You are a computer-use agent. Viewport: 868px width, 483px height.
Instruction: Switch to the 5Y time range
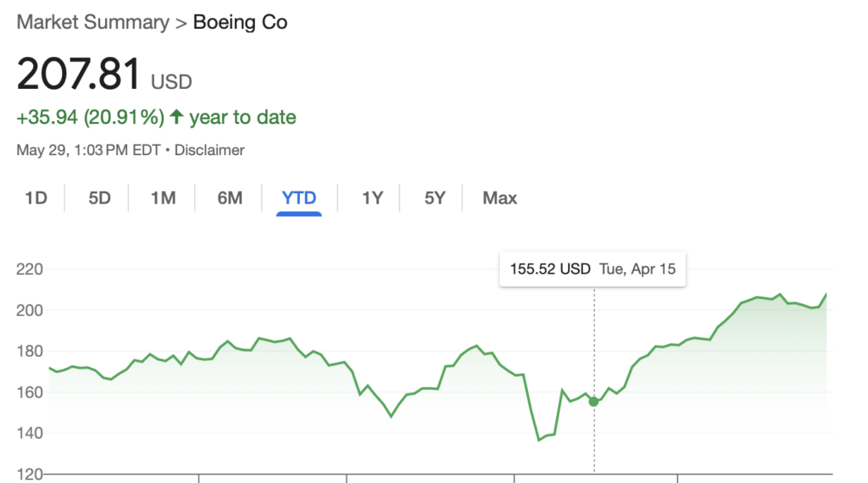[x=435, y=198]
